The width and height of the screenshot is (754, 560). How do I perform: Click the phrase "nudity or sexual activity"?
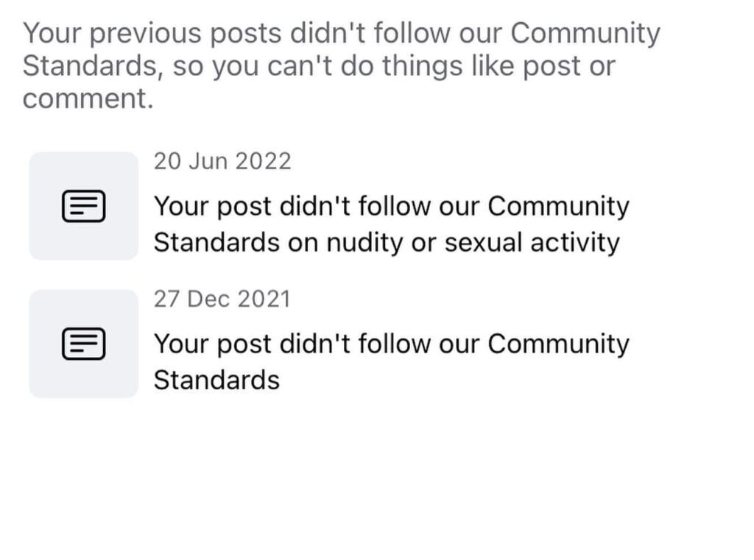(x=473, y=242)
